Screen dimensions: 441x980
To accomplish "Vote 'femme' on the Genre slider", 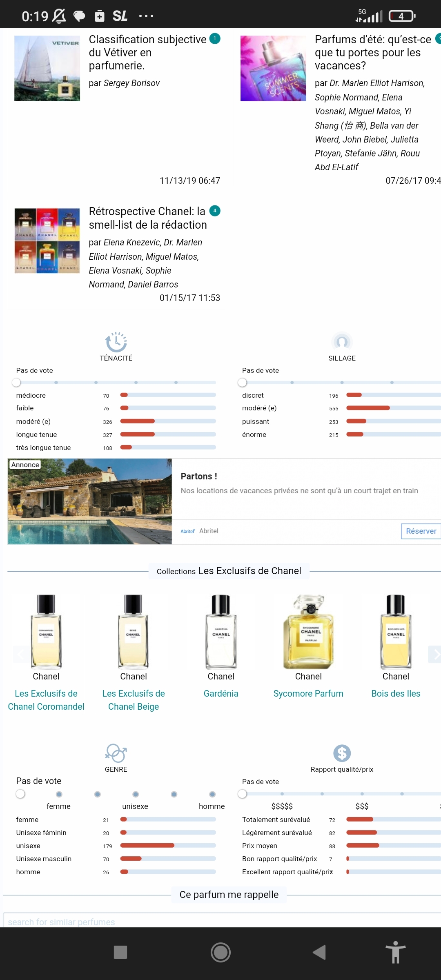I will 59,794.
